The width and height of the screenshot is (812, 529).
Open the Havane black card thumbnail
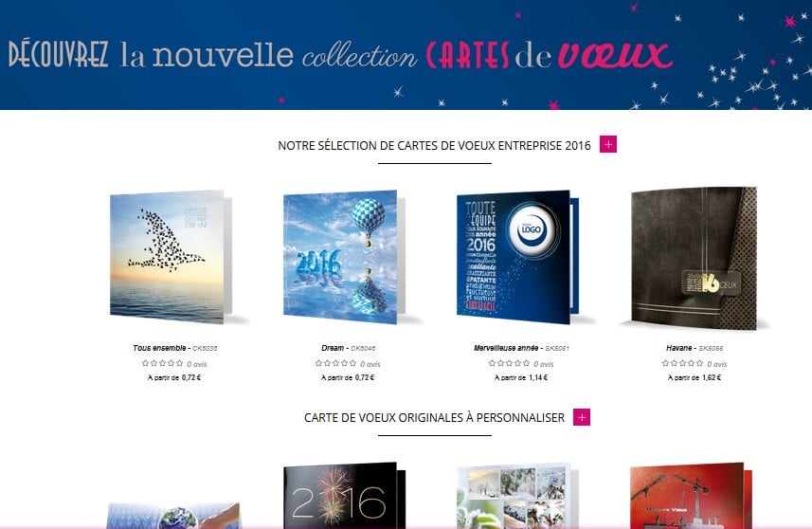694,258
